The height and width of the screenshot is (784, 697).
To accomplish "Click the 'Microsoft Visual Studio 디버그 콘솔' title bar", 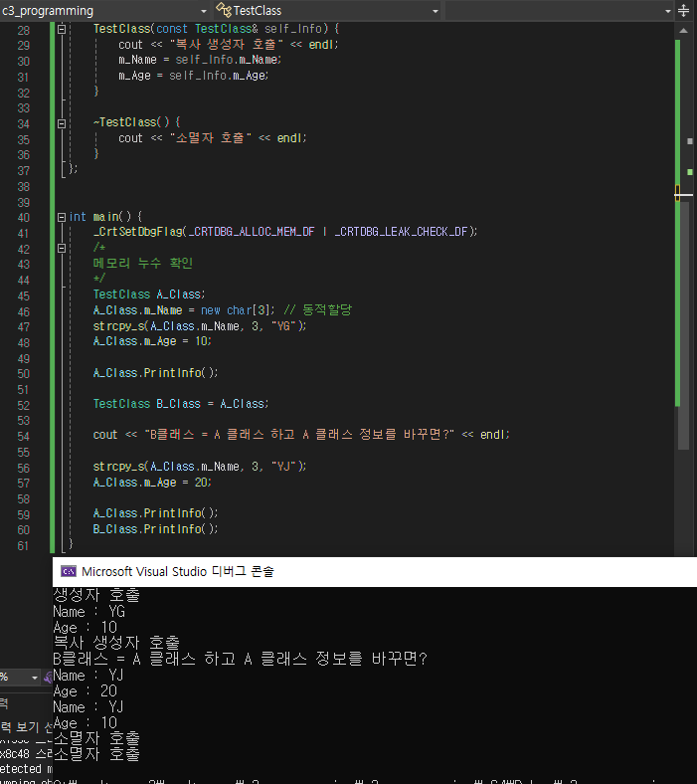I will [375, 571].
